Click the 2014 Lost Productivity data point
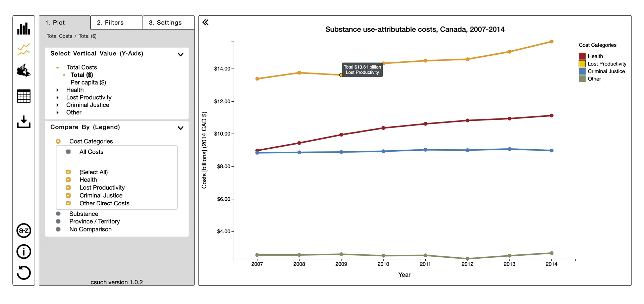The width and height of the screenshot is (644, 304). pyautogui.click(x=551, y=42)
